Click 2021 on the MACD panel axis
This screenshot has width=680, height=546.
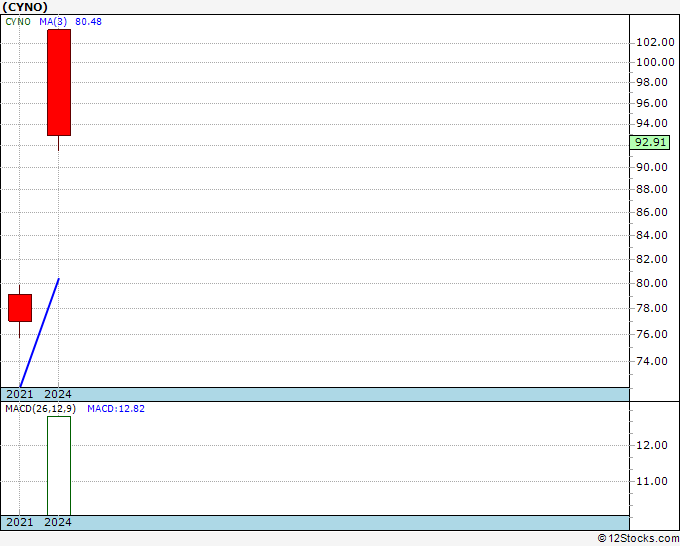click(x=20, y=522)
